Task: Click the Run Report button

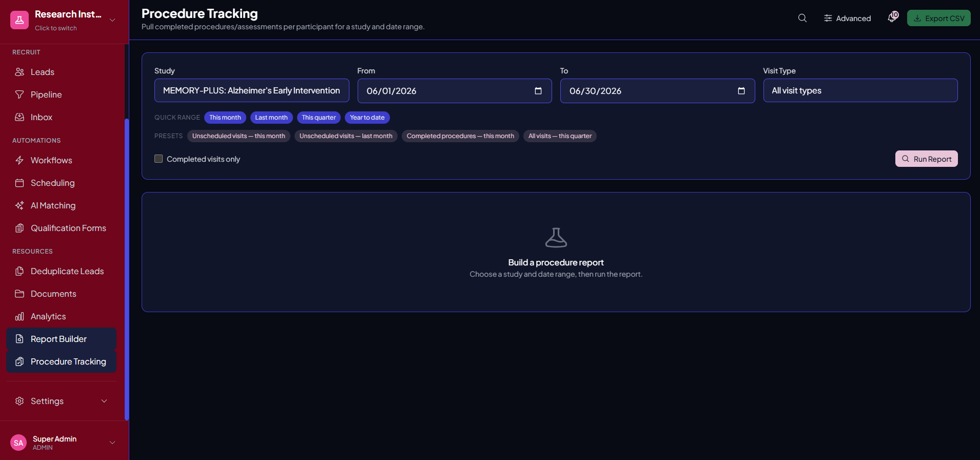Action: [927, 159]
